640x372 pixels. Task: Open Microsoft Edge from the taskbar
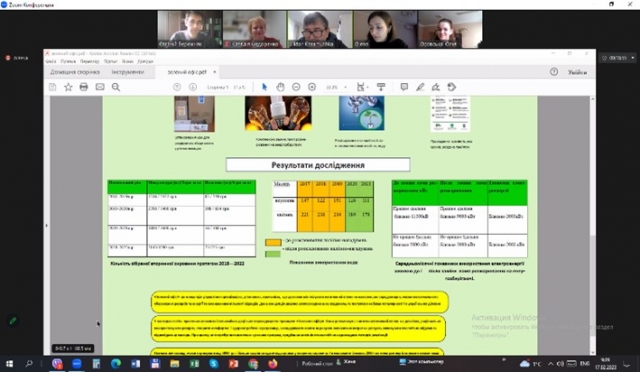116,363
